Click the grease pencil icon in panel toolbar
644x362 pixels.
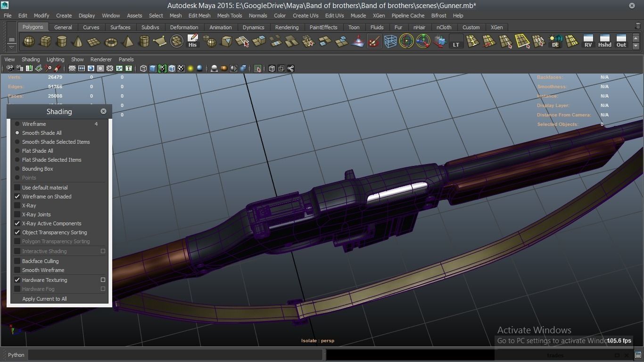coord(58,68)
